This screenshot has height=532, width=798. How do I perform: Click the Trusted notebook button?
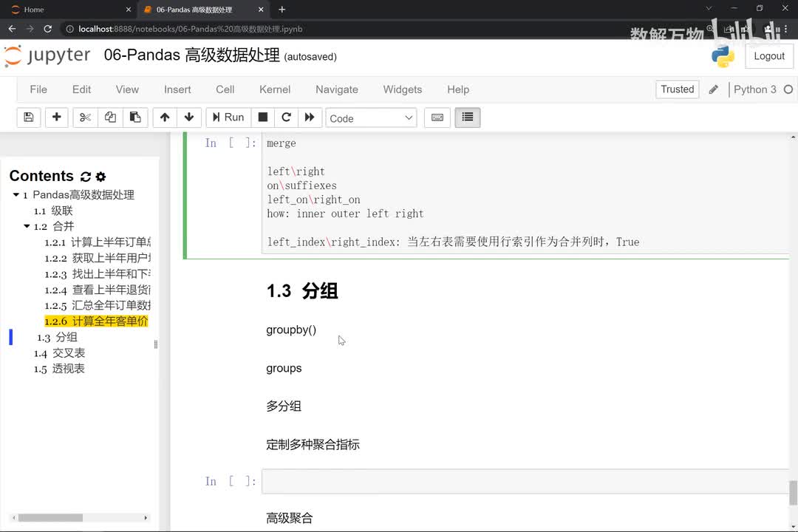(678, 89)
